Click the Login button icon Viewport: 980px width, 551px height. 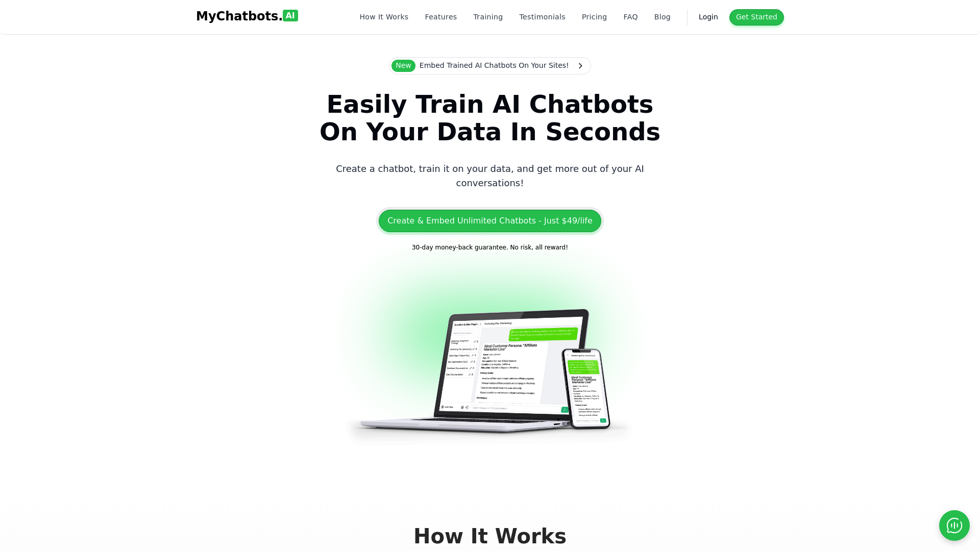[x=708, y=17]
